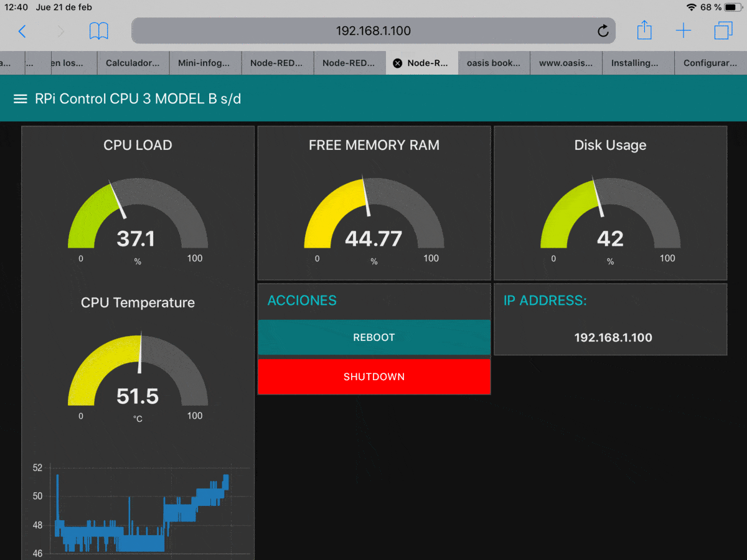The image size is (747, 560).
Task: Switch to the Mini-infog tab
Action: click(205, 63)
